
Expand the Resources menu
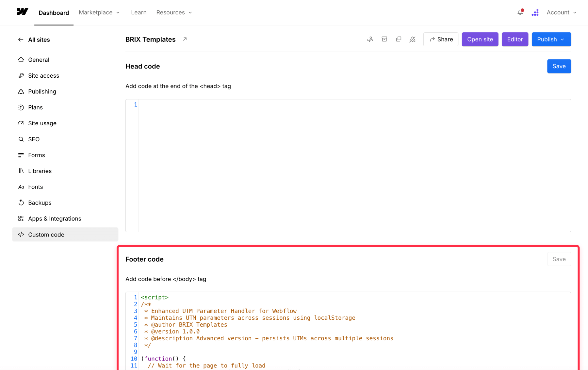tap(174, 12)
